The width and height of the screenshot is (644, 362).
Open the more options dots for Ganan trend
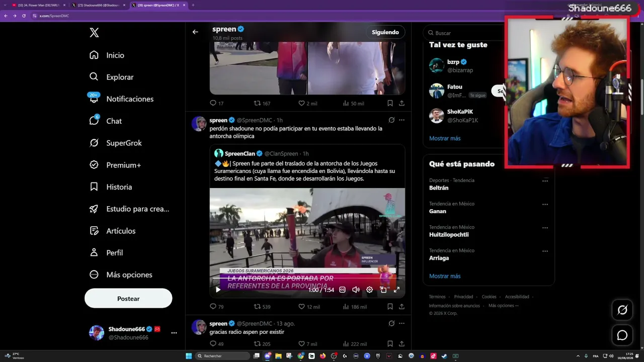pos(545,205)
